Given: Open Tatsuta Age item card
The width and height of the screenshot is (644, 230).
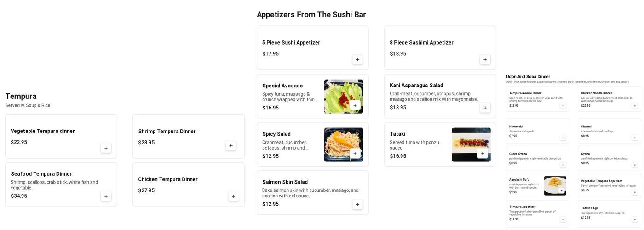Looking at the screenshot, I should point(609,213).
